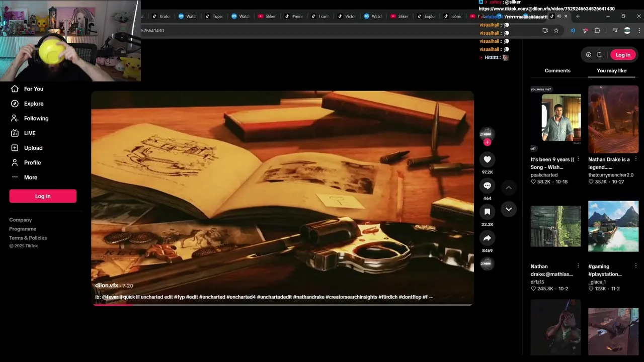Screen dimensions: 644x362
Task: Expand the Company footer section
Action: pyautogui.click(x=20, y=220)
